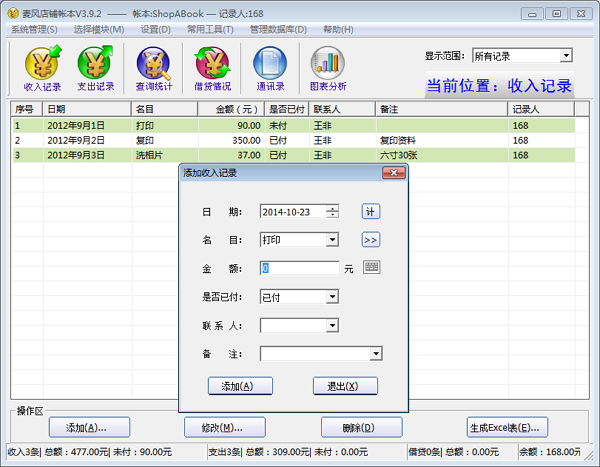Maximize the main application window
Screen dimensions: 600x467
(556, 14)
